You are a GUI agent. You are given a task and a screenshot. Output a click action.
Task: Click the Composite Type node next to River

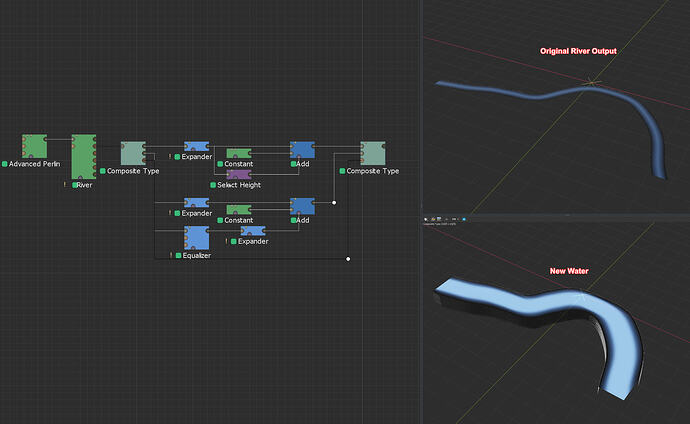pyautogui.click(x=133, y=152)
